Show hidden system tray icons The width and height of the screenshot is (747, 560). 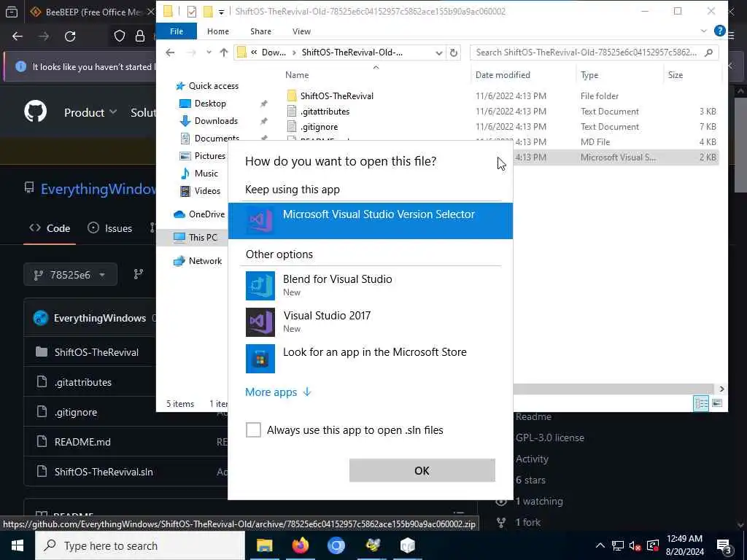600,545
